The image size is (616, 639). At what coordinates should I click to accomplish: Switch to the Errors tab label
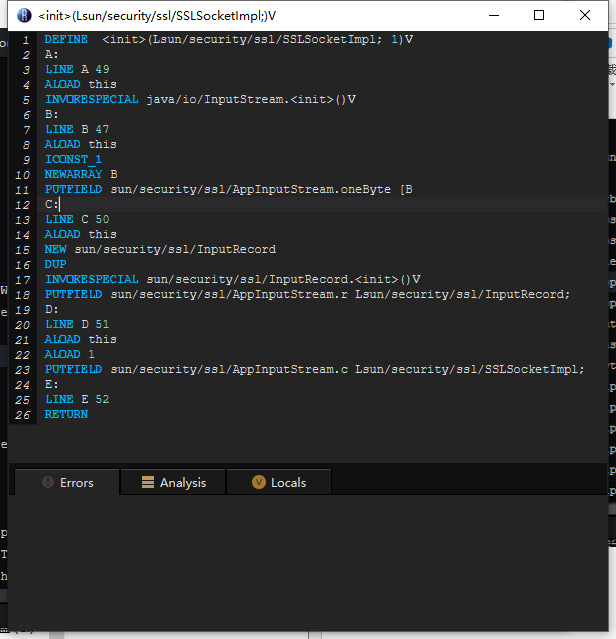[76, 482]
